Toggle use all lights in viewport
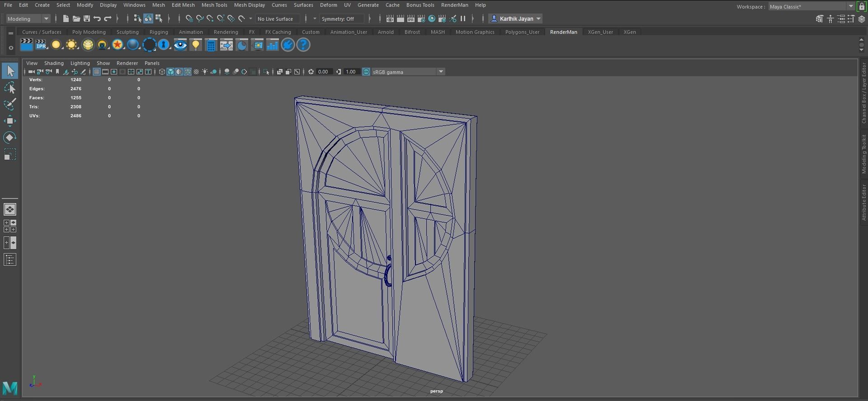Screen dimensions: 868x401 coord(205,72)
